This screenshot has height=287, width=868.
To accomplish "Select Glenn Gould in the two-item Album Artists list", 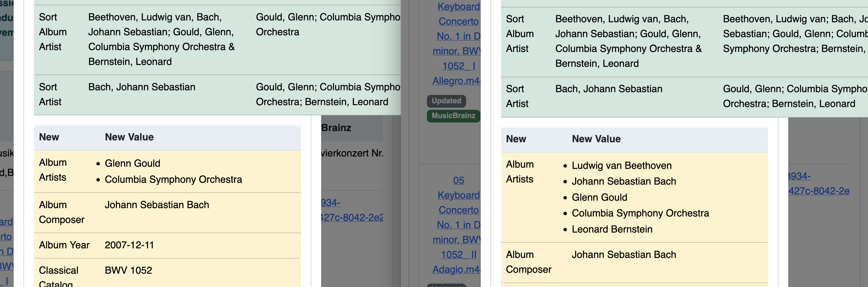I will 133,163.
